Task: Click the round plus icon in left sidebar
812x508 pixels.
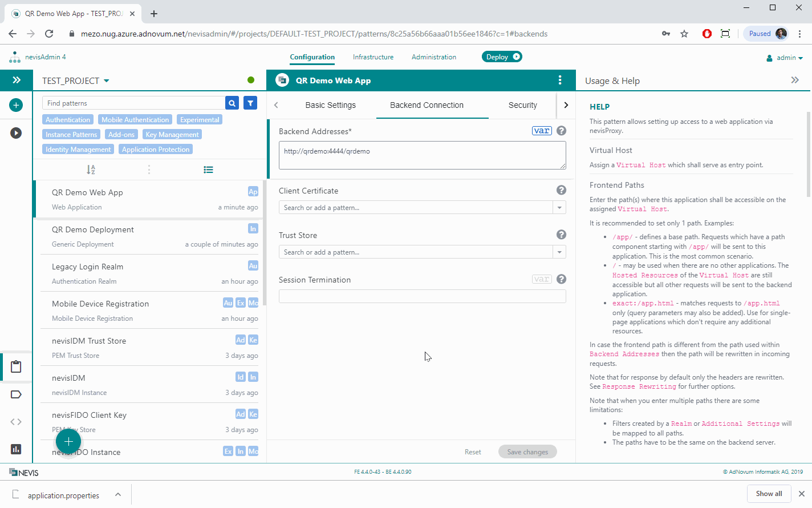Action: click(16, 105)
